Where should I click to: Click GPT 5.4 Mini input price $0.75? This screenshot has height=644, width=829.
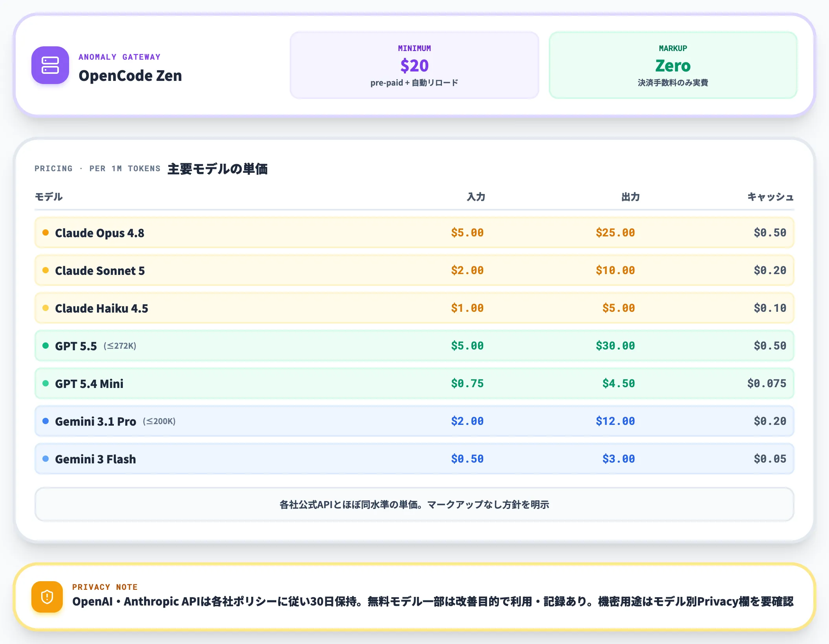pos(467,383)
